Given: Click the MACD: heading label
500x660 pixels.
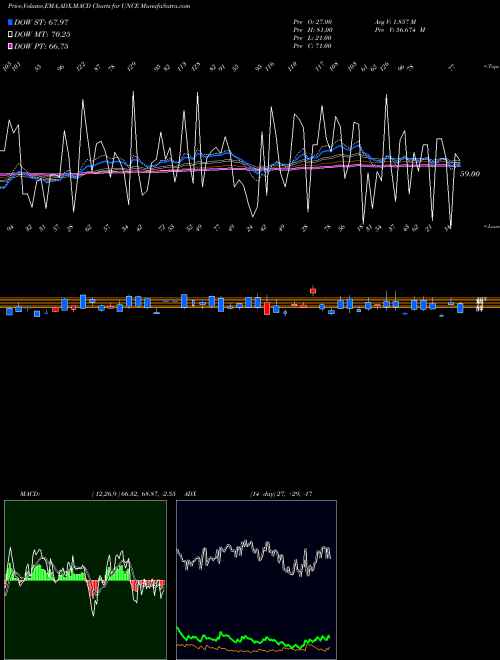Looking at the screenshot, I should pyautogui.click(x=29, y=494).
